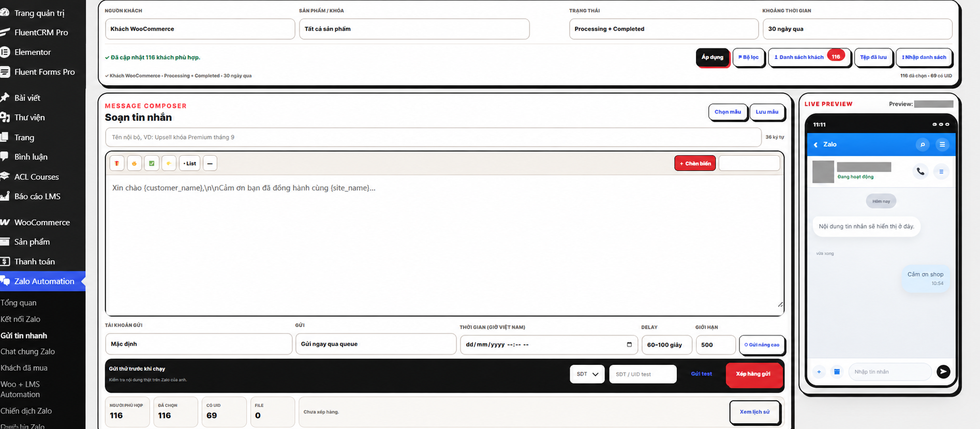
Task: Click the plus attachment icon in preview
Action: [x=819, y=372]
